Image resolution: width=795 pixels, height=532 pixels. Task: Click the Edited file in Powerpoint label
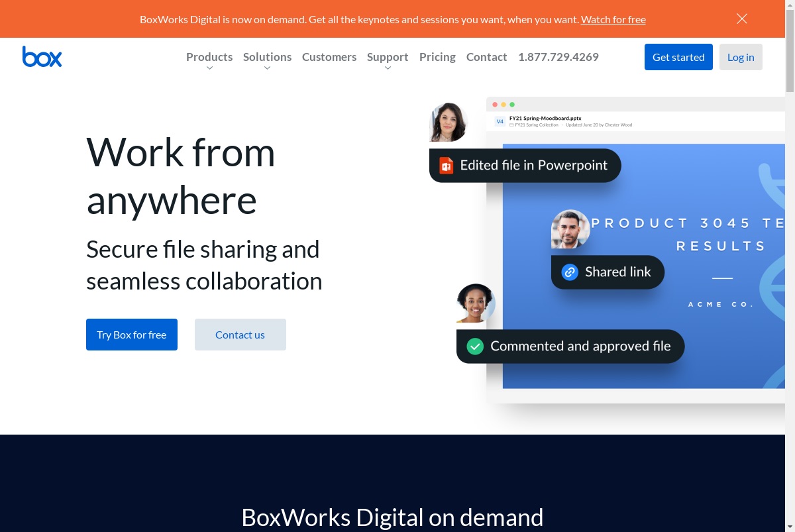[534, 166]
